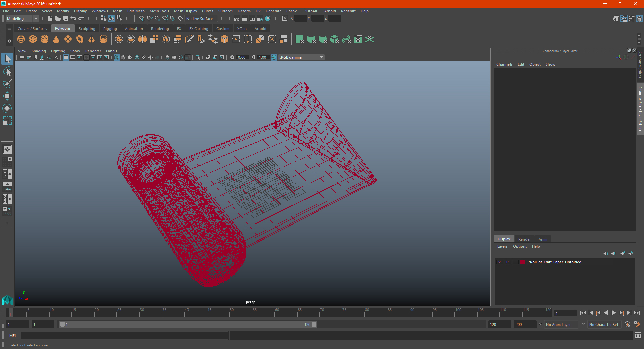The image size is (644, 349).
Task: Click the Open Scene folder icon
Action: coord(58,19)
